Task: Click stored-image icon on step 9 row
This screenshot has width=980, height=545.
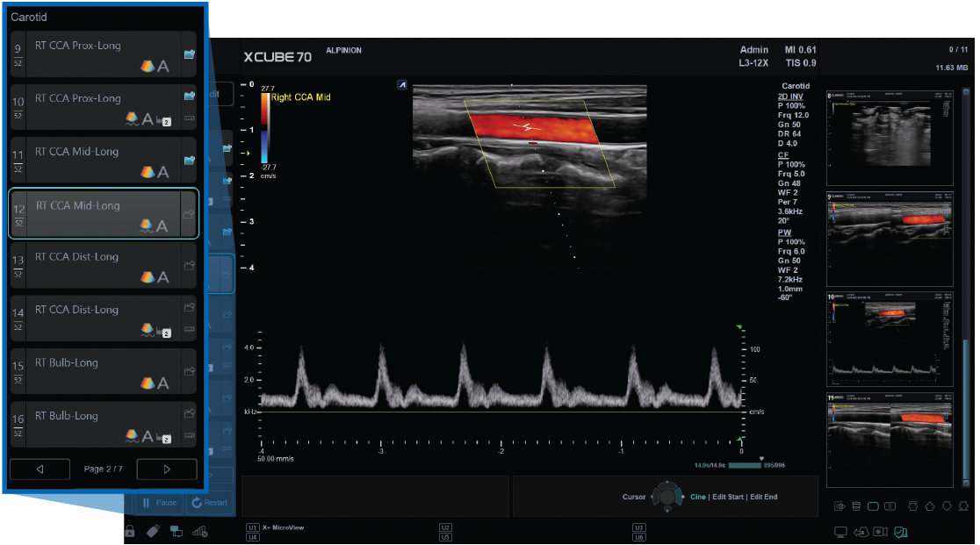Action: point(190,54)
